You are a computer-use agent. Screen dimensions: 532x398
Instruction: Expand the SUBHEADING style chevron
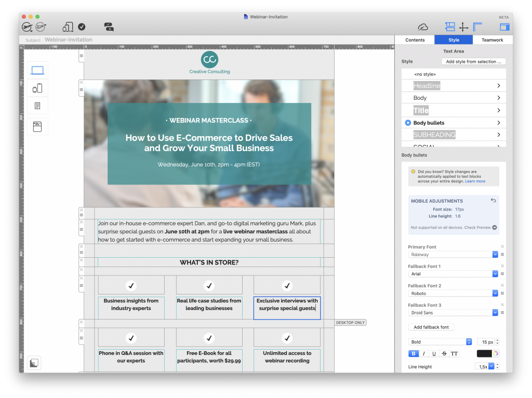click(498, 135)
